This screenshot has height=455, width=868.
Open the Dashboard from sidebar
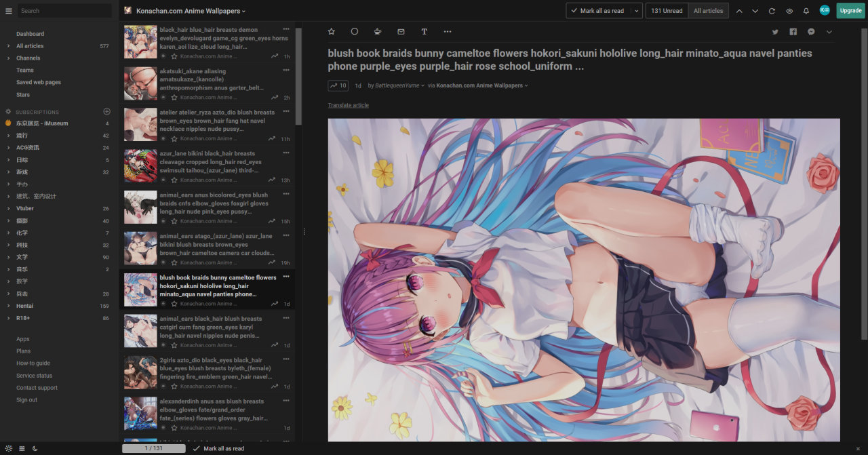click(29, 33)
